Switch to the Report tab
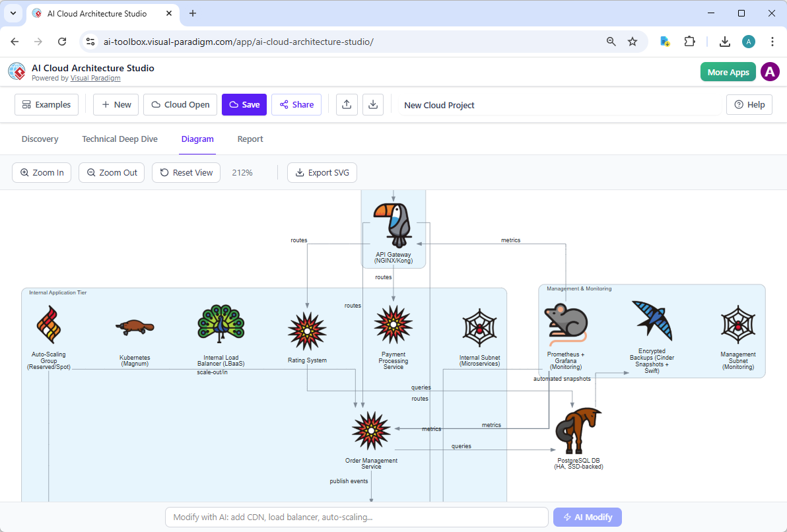This screenshot has height=532, width=787. click(x=250, y=139)
